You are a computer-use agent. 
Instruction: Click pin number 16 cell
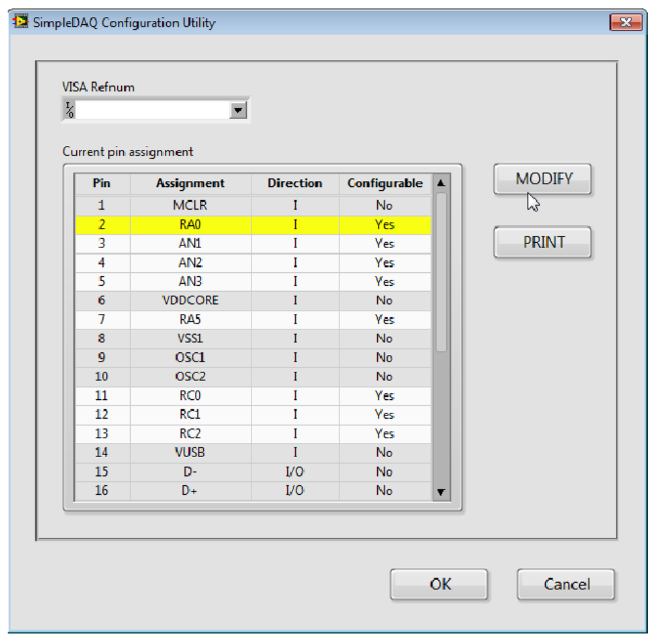[102, 490]
